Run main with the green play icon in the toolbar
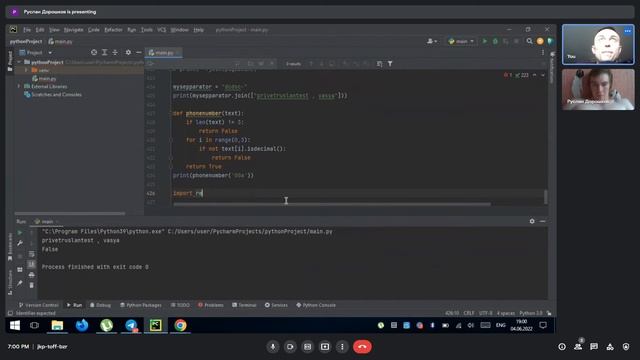This screenshot has width=640, height=360. (x=484, y=41)
